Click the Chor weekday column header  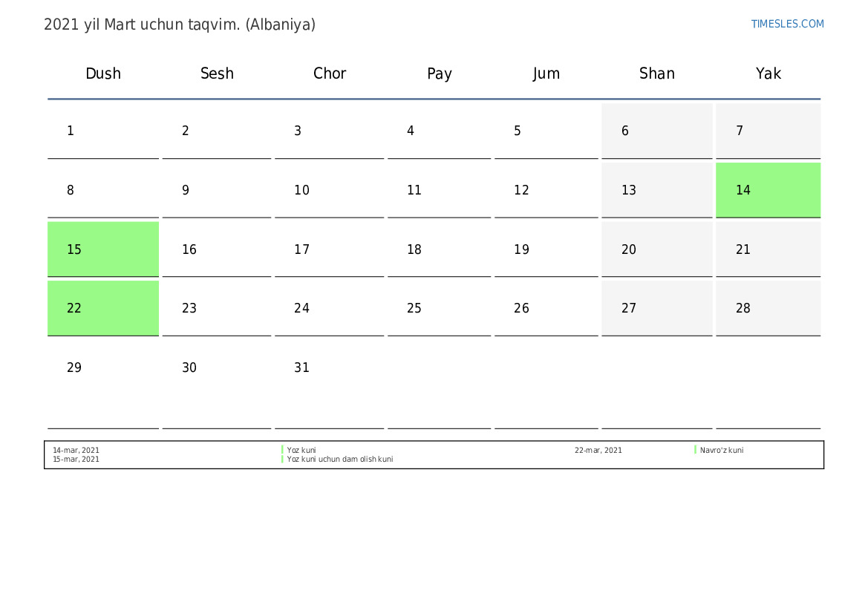[x=330, y=74]
